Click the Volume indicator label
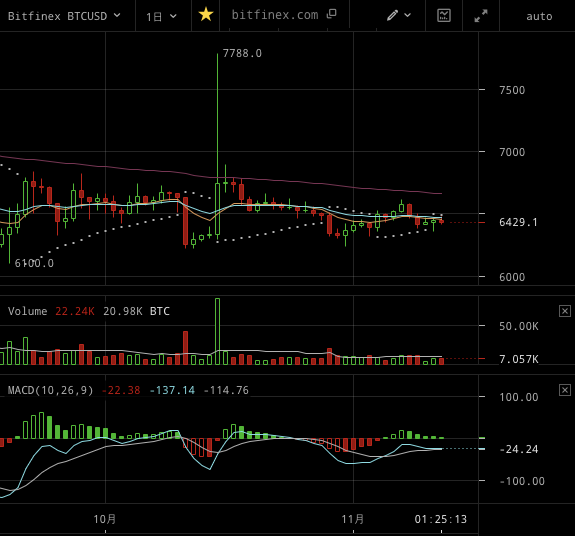Viewport: 575px width, 536px height. pos(28,311)
